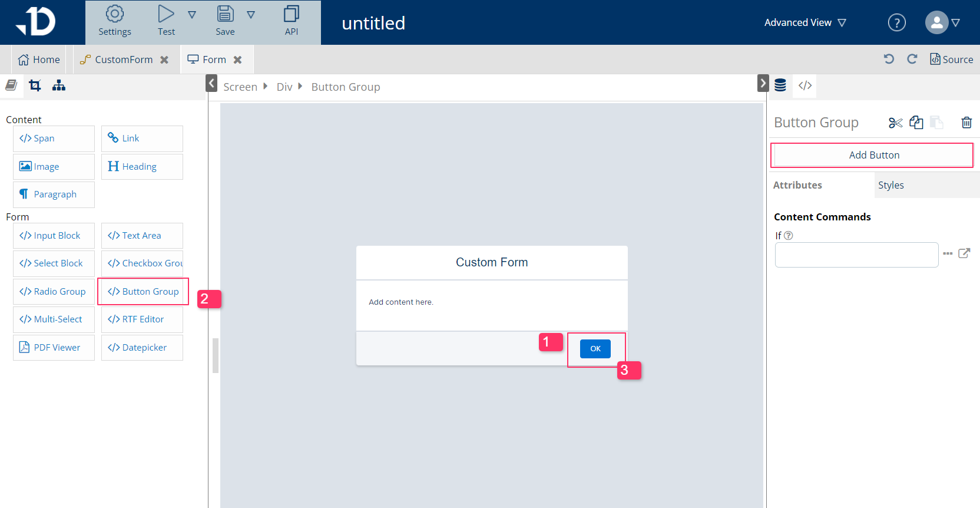This screenshot has width=980, height=508.
Task: Switch to the CustomForm tab
Action: pos(122,59)
